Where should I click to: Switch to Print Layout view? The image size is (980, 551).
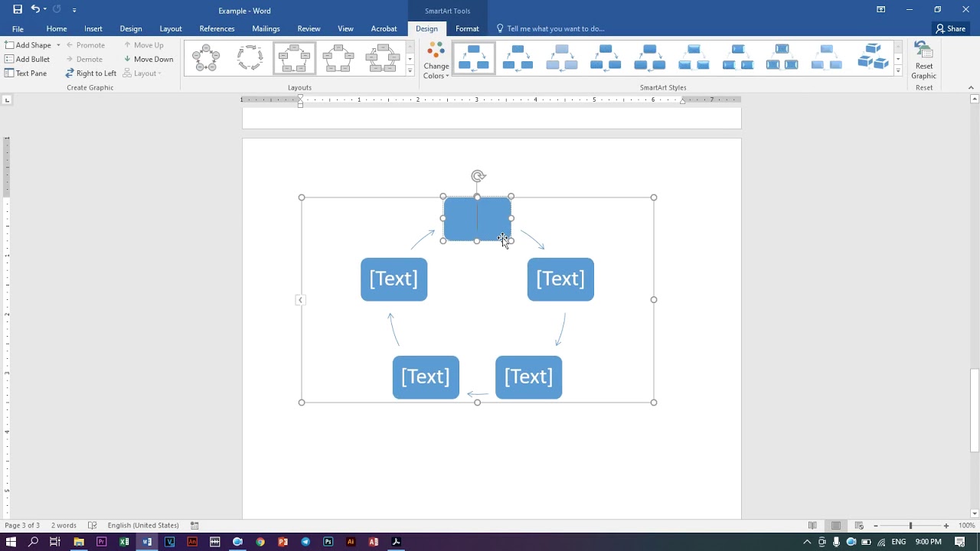pos(836,526)
